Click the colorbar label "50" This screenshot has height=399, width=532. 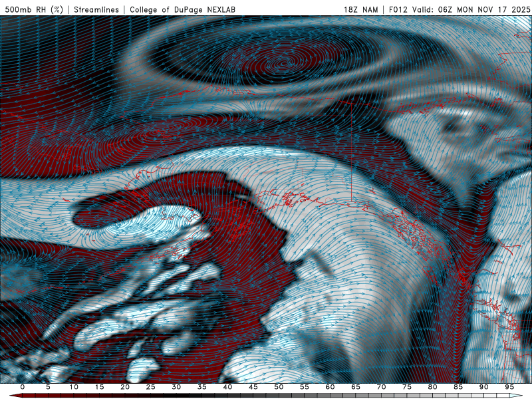[279, 387]
